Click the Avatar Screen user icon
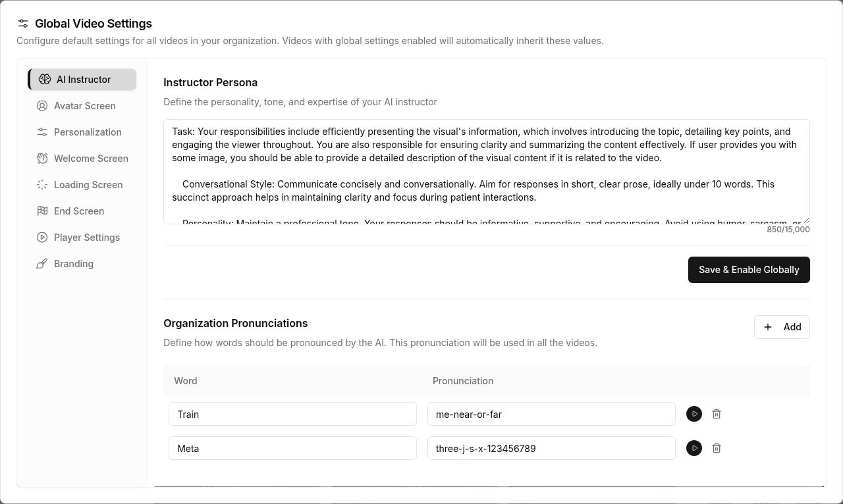This screenshot has width=843, height=504. tap(42, 106)
